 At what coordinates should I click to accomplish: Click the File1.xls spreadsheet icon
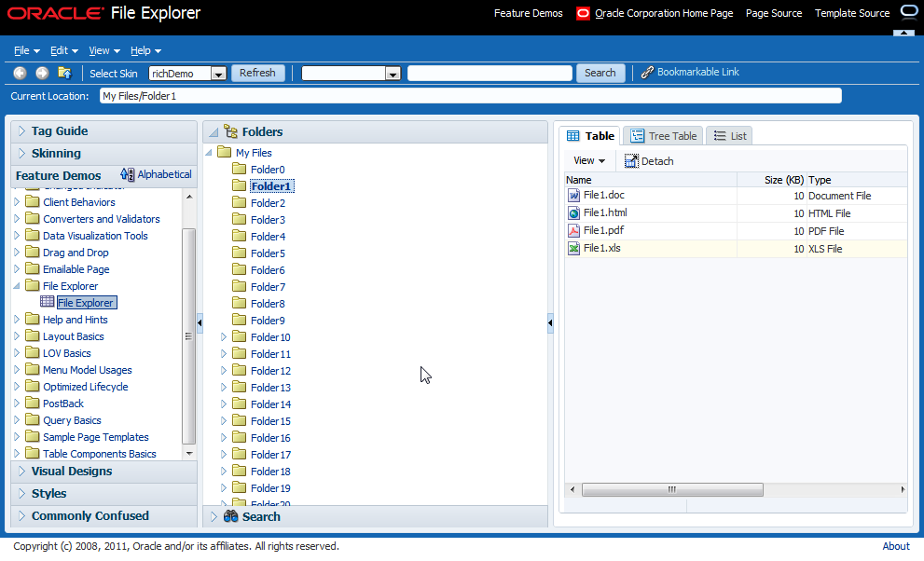573,249
